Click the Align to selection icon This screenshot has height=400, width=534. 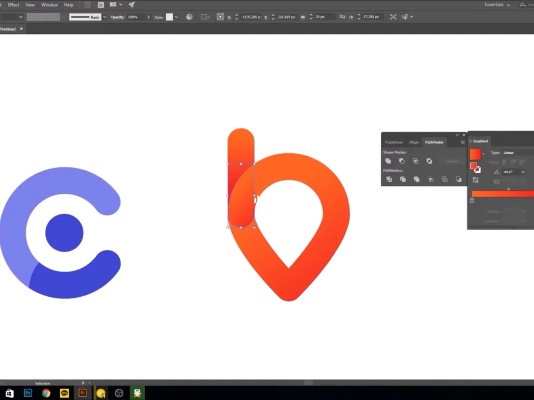205,17
